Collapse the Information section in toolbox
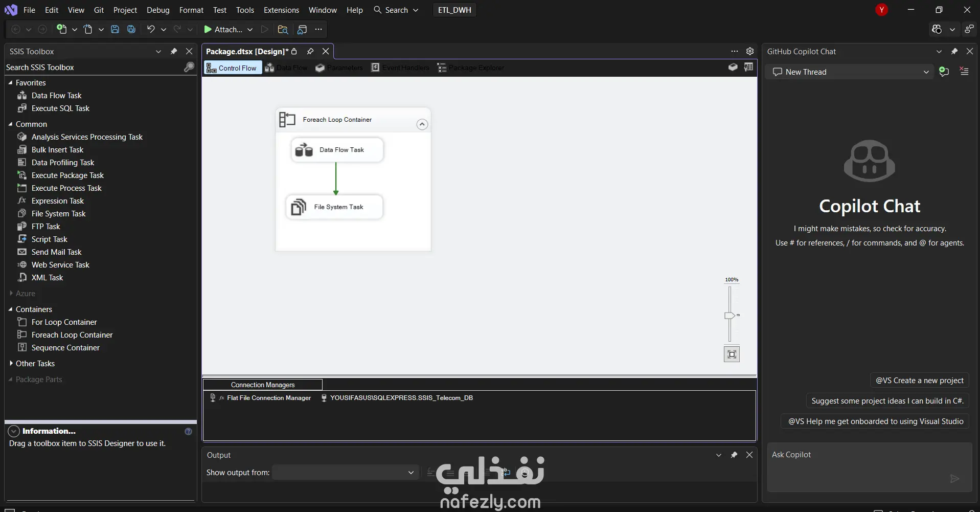Image resolution: width=980 pixels, height=512 pixels. tap(14, 431)
